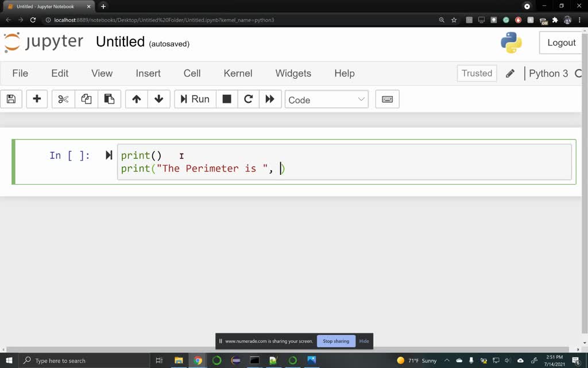This screenshot has width=588, height=368.
Task: Click the save and checkpoint icon
Action: tap(11, 99)
